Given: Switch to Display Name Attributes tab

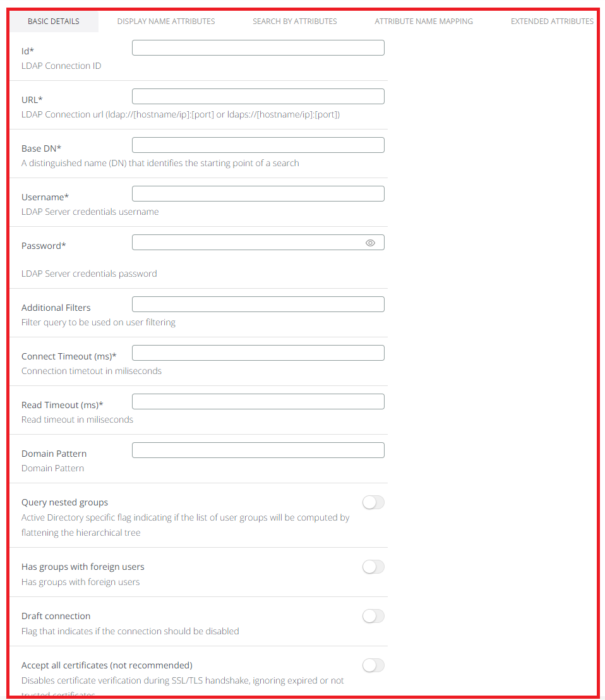Looking at the screenshot, I should coord(166,21).
